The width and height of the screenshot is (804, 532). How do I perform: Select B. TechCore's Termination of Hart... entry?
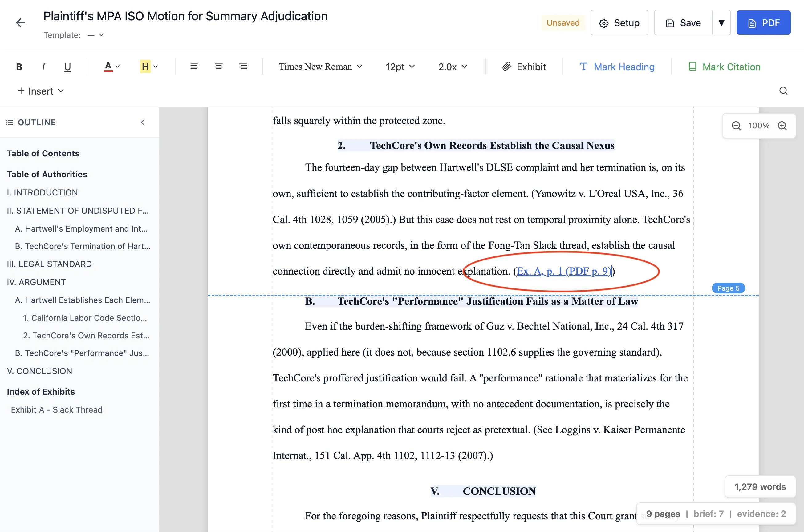point(83,246)
